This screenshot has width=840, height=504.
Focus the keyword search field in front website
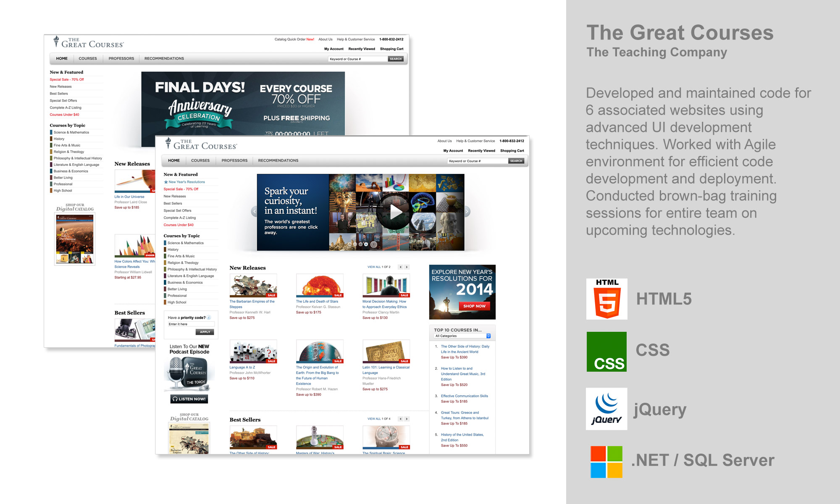478,161
